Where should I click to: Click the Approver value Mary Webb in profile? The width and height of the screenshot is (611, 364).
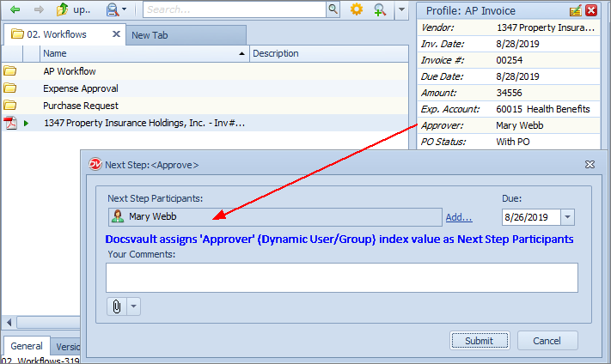(519, 125)
